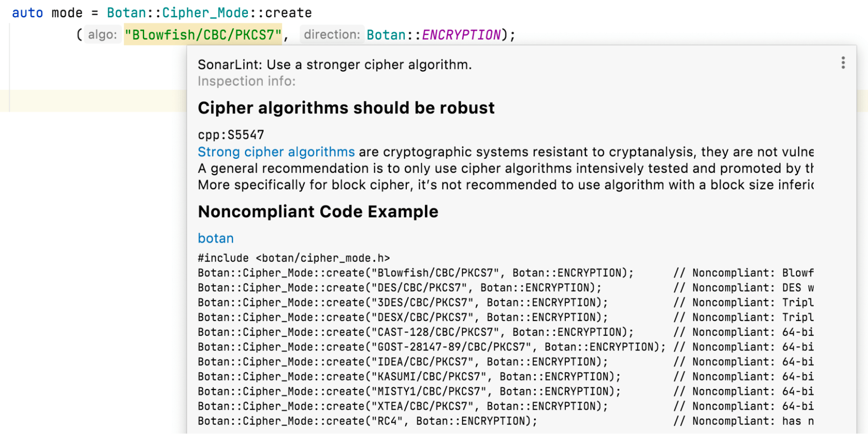The image size is (868, 434).
Task: Open the inspection popup options kebab menu
Action: point(842,63)
